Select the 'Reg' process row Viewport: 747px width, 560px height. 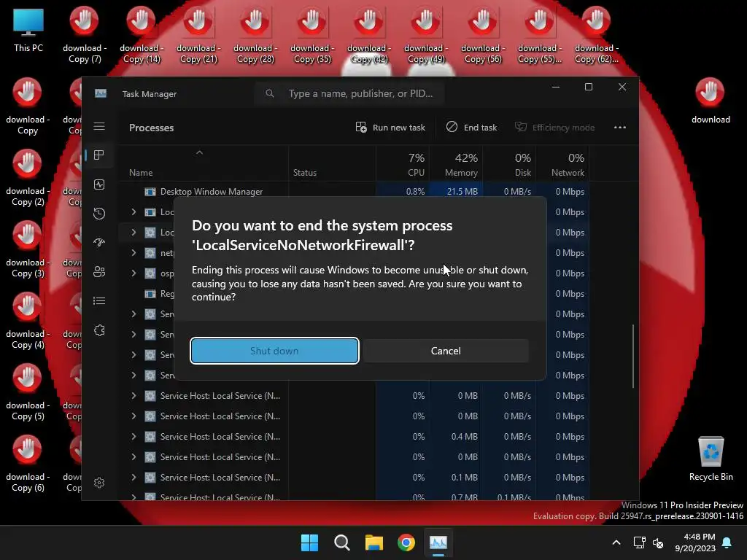click(147, 294)
